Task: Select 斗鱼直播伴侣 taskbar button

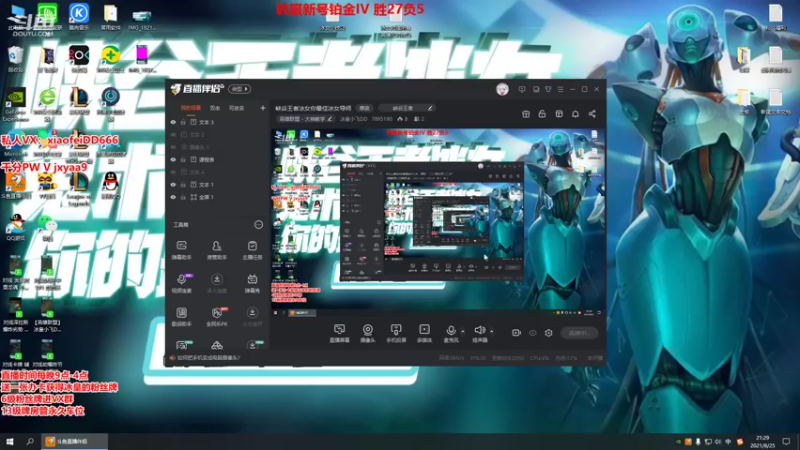Action: pyautogui.click(x=74, y=441)
